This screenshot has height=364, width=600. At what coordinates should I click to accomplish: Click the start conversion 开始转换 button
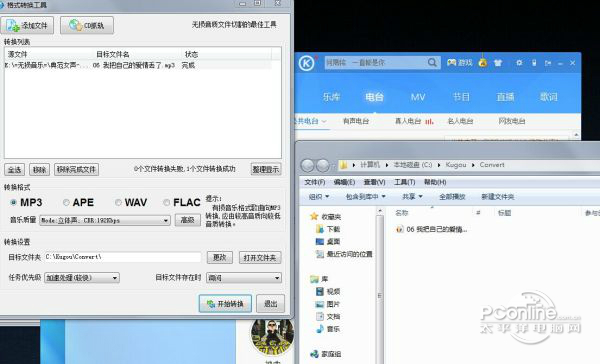(x=225, y=304)
